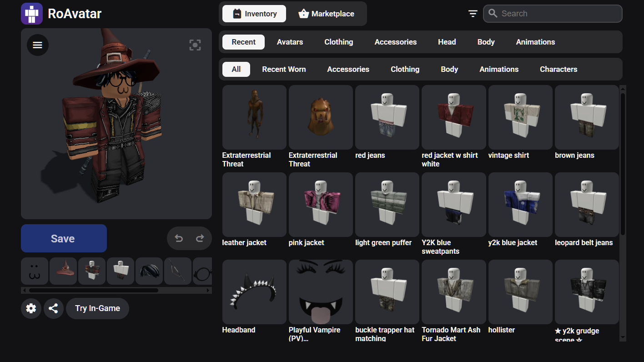This screenshot has height=362, width=644.
Task: Open the filter/sort icon beside search
Action: [473, 14]
